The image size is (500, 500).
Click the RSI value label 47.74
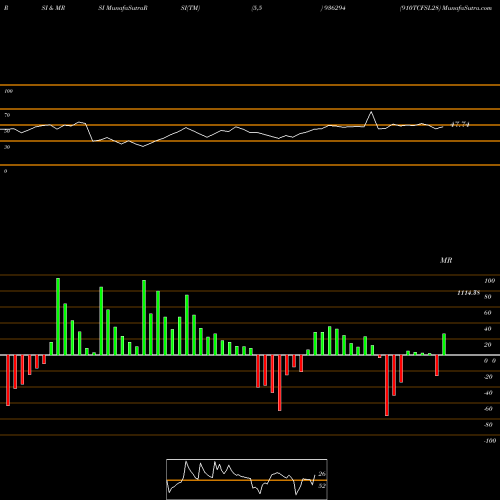(x=460, y=125)
